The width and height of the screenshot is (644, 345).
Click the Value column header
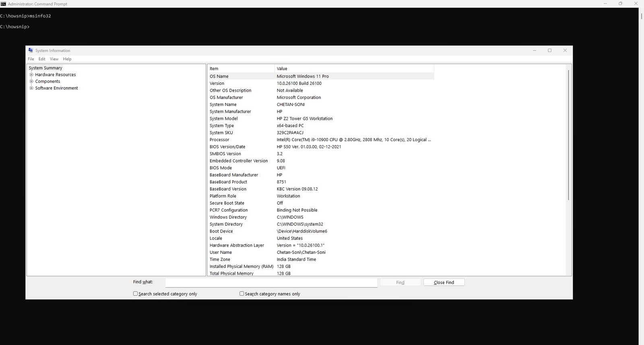point(354,68)
